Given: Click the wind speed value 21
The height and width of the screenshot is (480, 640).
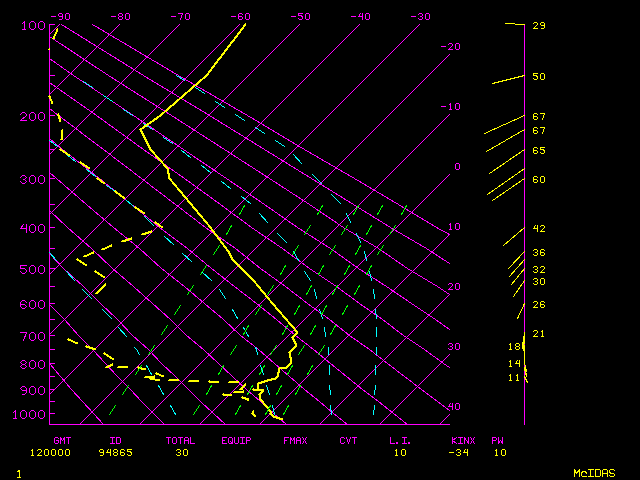Looking at the screenshot, I should click(538, 333).
